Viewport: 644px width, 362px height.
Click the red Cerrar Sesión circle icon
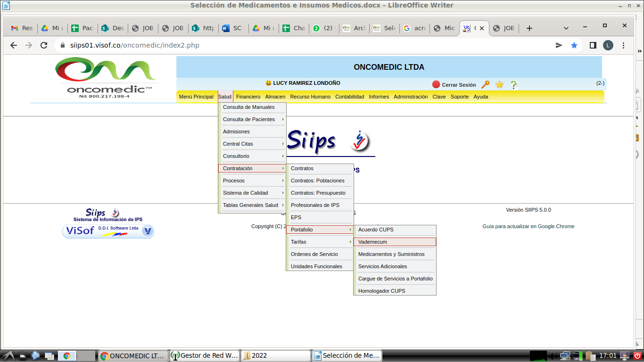click(436, 85)
